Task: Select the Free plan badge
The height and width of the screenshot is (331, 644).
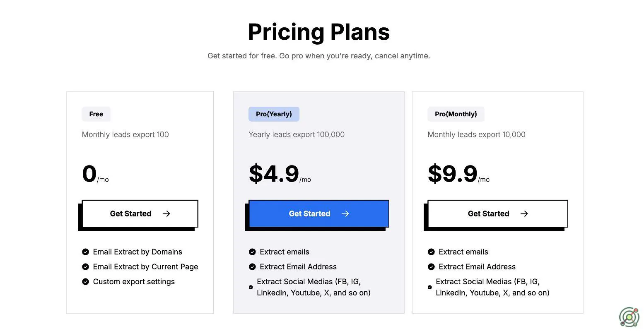Action: (96, 114)
